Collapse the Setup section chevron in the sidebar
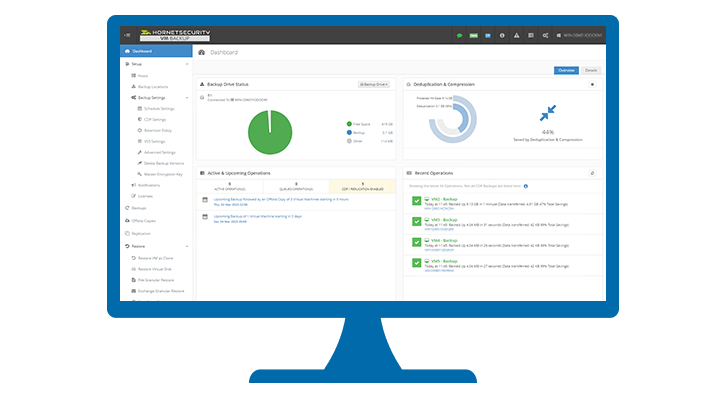The height and width of the screenshot is (398, 724). pyautogui.click(x=187, y=64)
